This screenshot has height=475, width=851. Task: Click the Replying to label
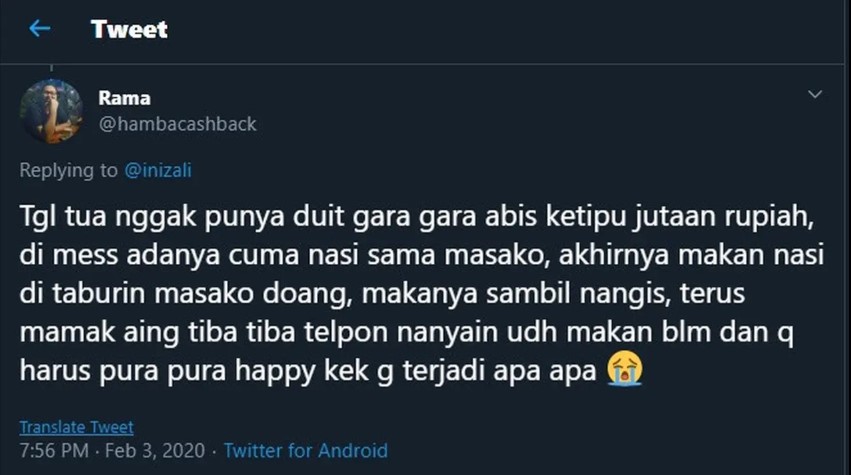point(69,170)
